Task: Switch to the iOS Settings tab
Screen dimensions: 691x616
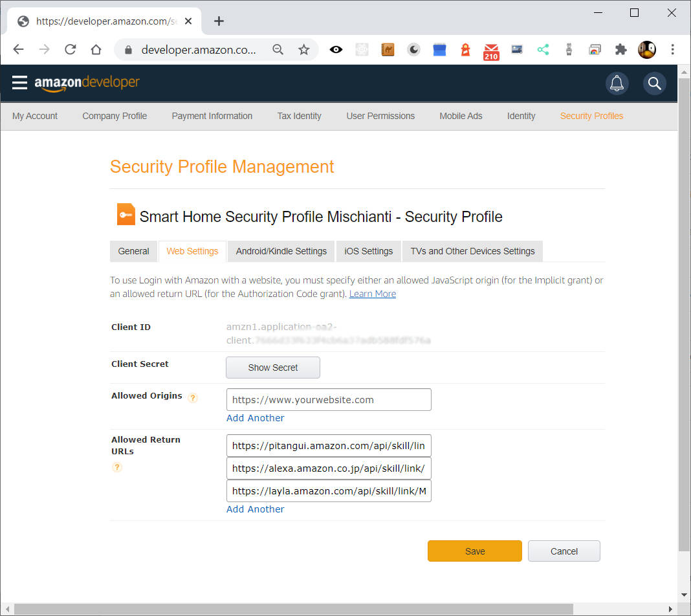Action: (368, 251)
